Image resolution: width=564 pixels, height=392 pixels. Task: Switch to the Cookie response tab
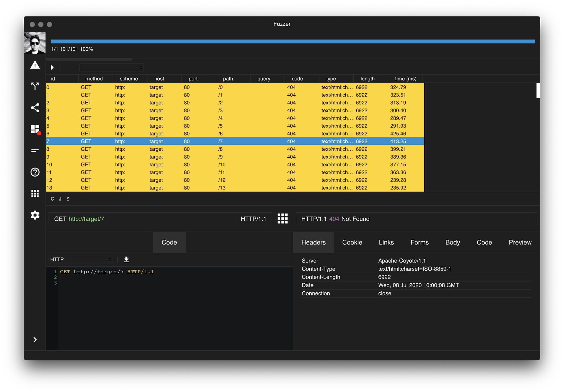(352, 242)
